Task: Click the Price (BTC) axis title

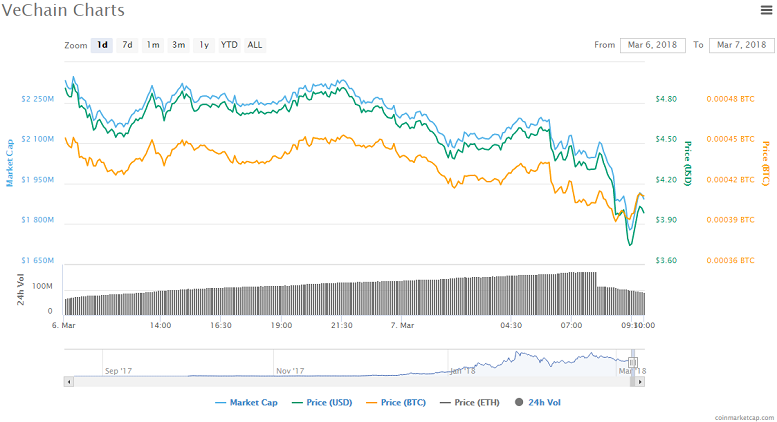Action: click(766, 163)
